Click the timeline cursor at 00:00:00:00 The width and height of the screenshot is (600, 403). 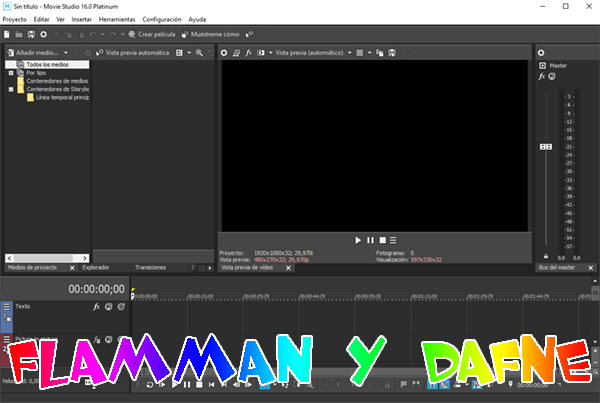tap(133, 296)
